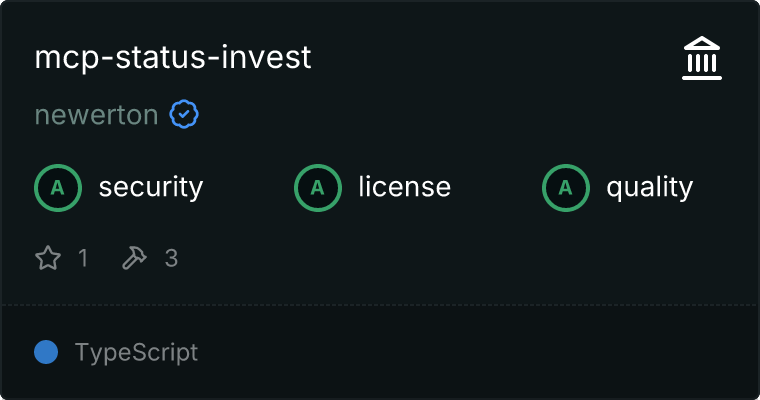Click the tools count number 3
760x400 pixels.
(x=171, y=258)
